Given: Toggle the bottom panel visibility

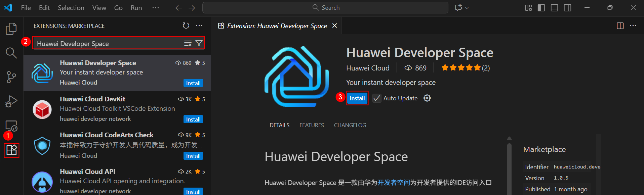Looking at the screenshot, I should [x=554, y=8].
